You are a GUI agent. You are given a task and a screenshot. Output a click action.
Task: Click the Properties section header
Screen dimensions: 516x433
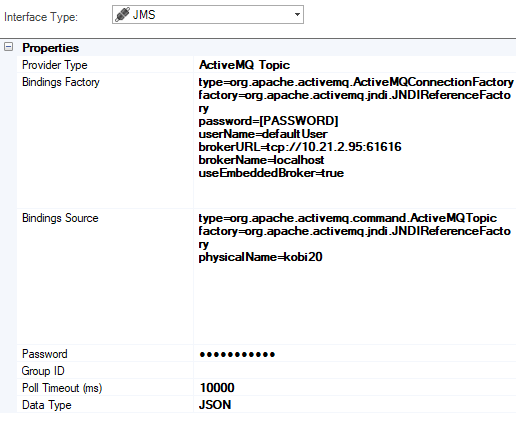coord(50,48)
